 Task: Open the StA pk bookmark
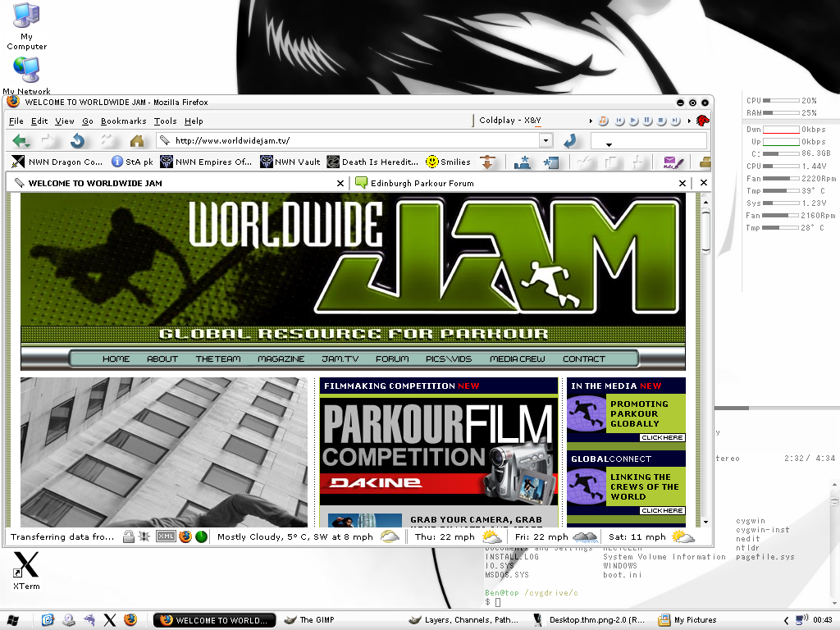tap(132, 162)
